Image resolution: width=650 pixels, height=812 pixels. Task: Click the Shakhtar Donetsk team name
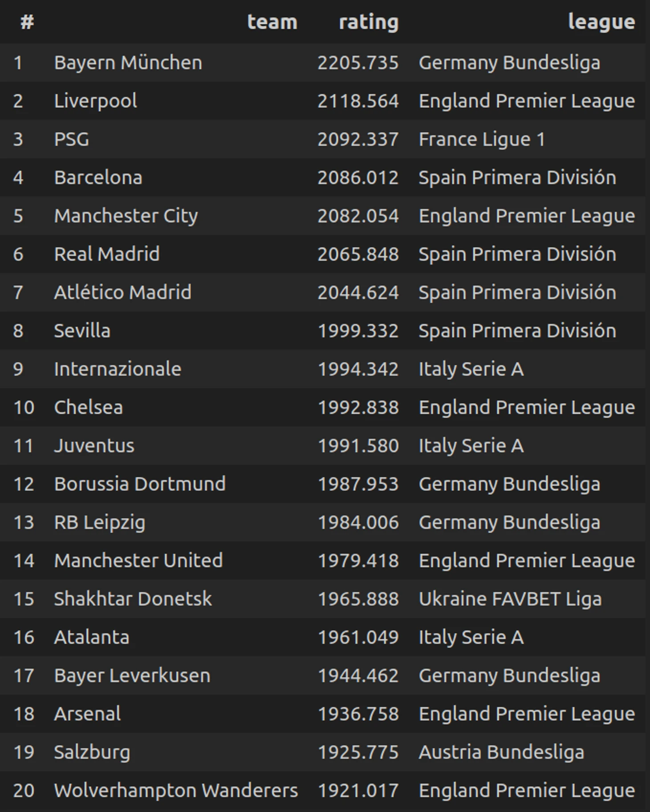click(133, 599)
